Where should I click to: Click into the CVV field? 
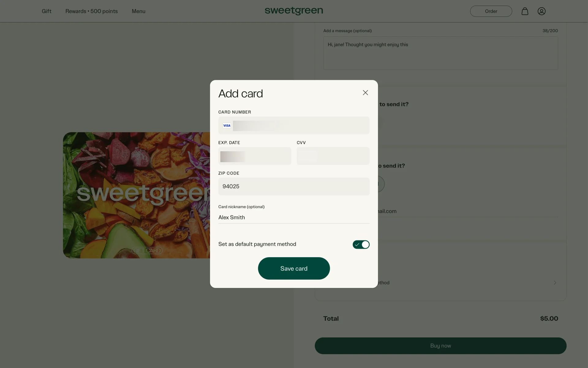[x=333, y=156]
